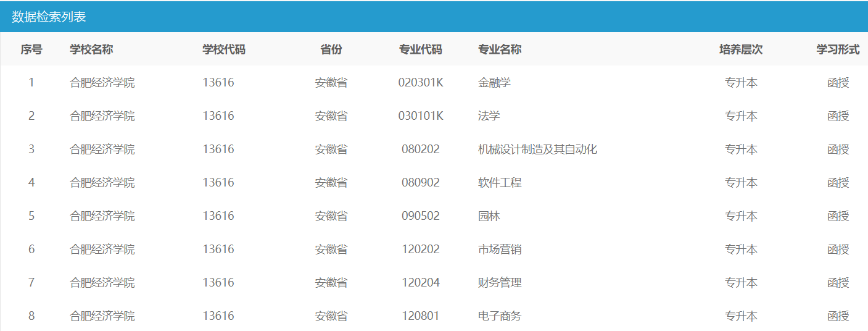Click the 培养层次 column header

click(741, 49)
